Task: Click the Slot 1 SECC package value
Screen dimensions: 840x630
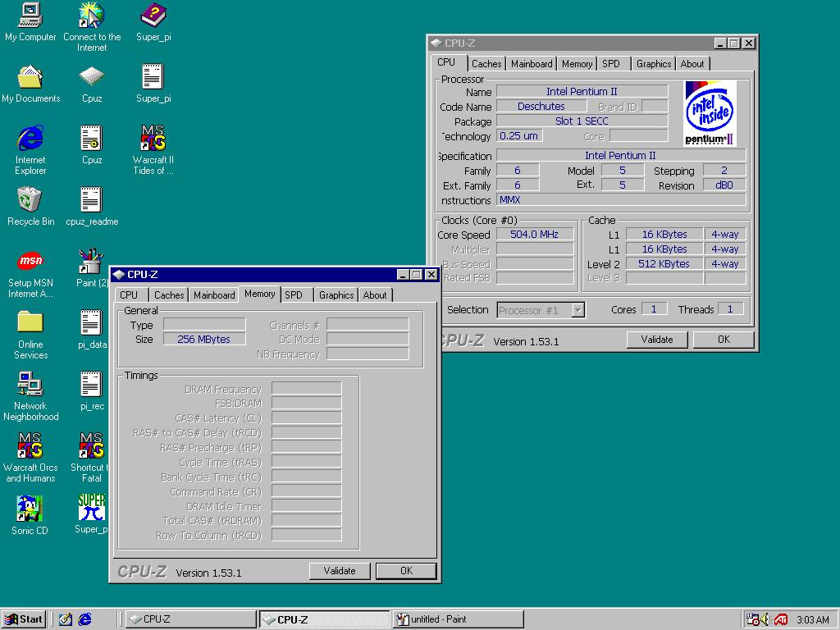Action: click(582, 121)
